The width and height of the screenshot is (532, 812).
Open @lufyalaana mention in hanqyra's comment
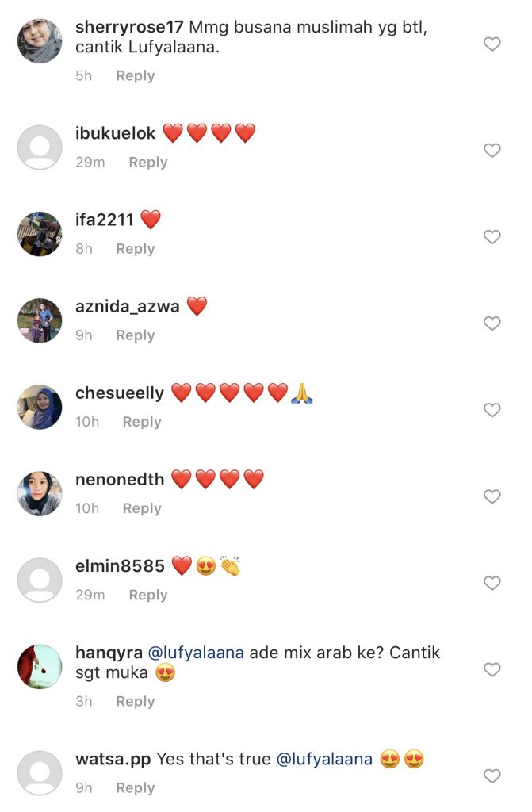pos(196,653)
